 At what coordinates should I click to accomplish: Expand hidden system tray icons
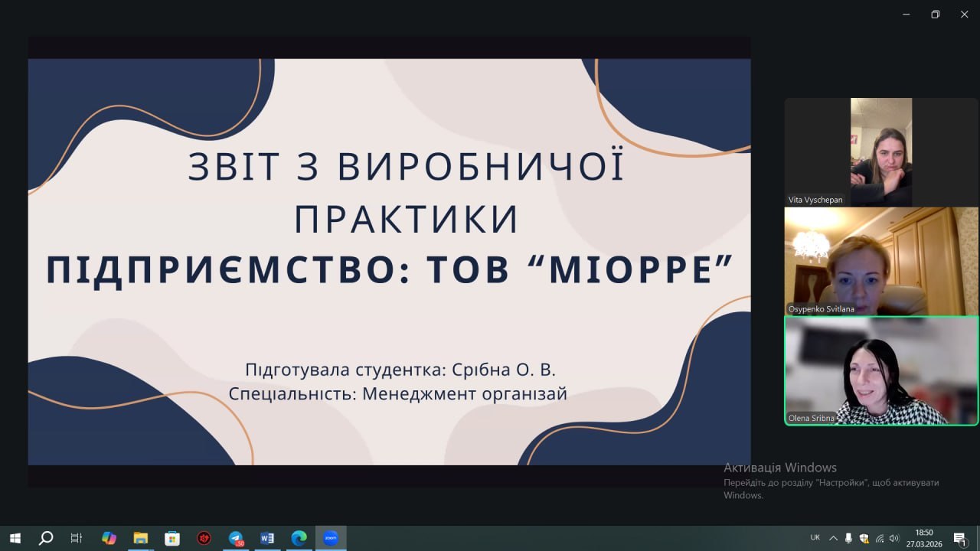click(x=833, y=538)
